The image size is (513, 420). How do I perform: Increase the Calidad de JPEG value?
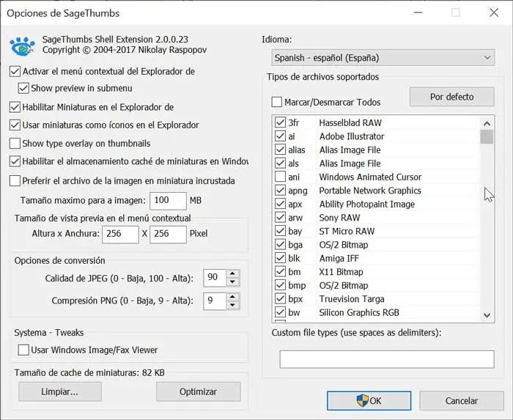[232, 274]
